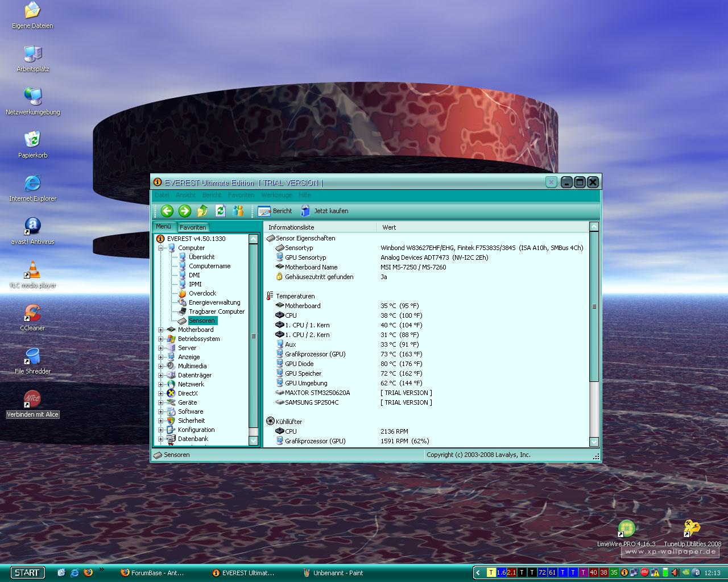The width and height of the screenshot is (728, 582).
Task: Click the Informationsliste column header
Action: 321,227
